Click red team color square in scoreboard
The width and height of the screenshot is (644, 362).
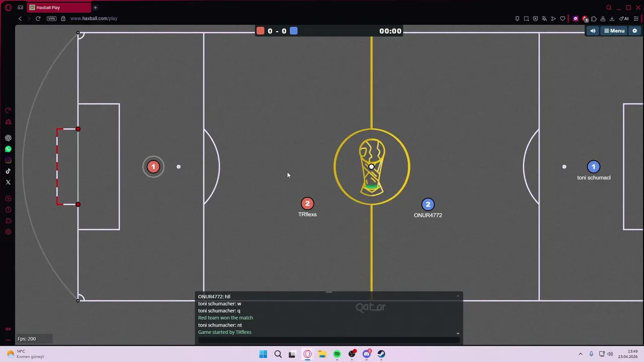pos(260,31)
